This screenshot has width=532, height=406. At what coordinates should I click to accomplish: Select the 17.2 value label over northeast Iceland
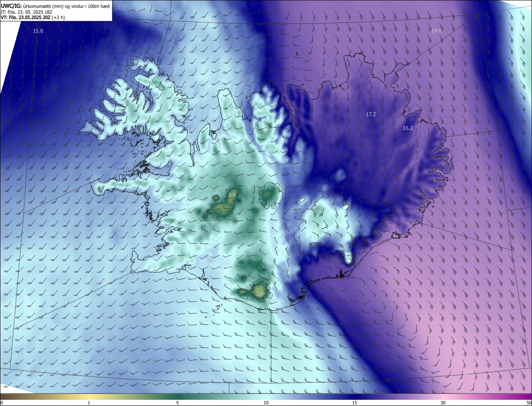(371, 114)
